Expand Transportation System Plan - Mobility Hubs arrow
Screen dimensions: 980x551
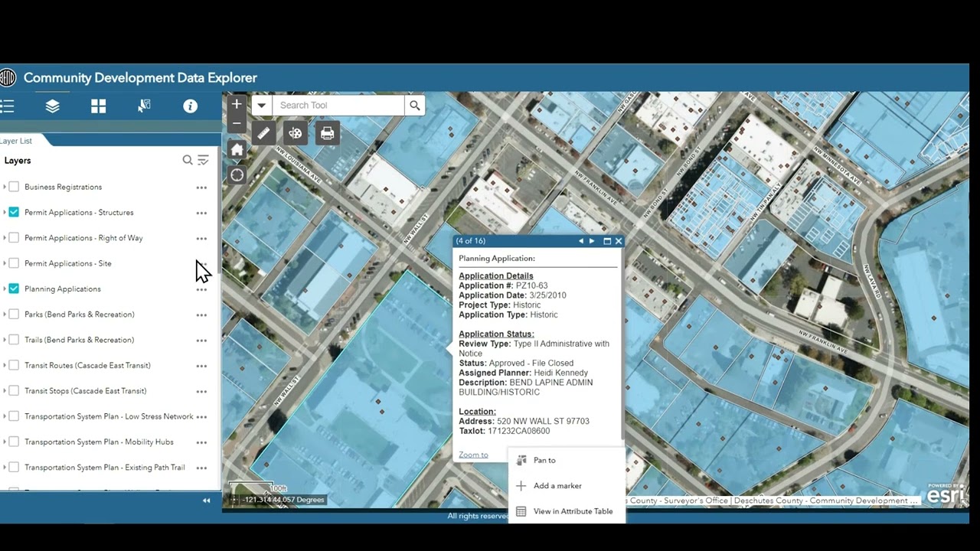click(x=5, y=442)
